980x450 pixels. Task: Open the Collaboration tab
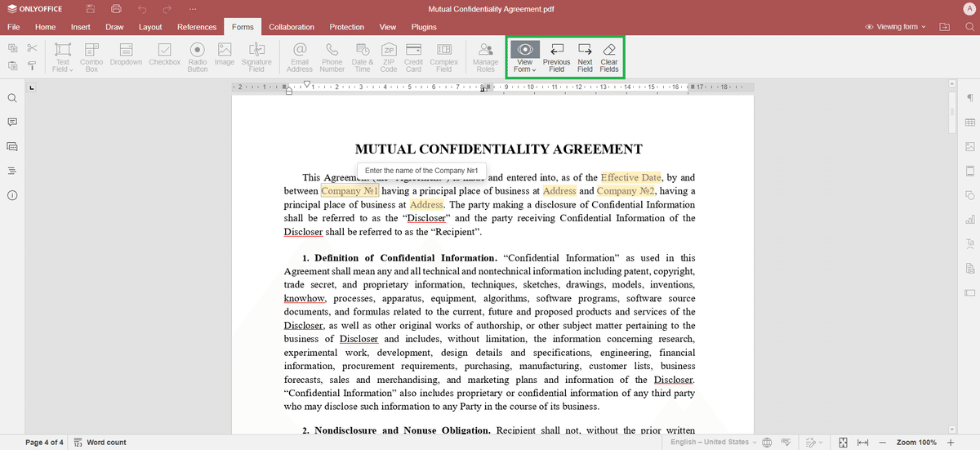(292, 27)
